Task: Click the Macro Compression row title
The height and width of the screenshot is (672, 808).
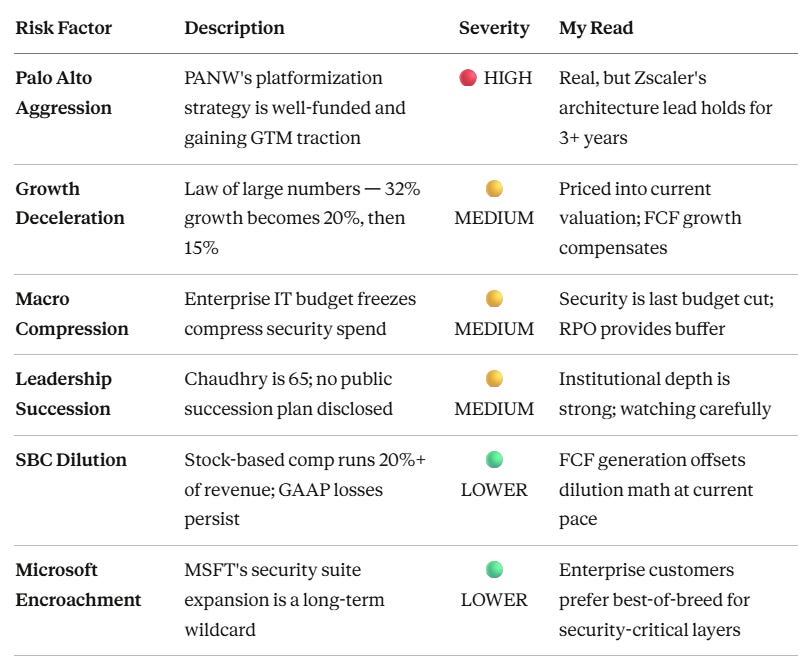Action: pyautogui.click(x=72, y=314)
